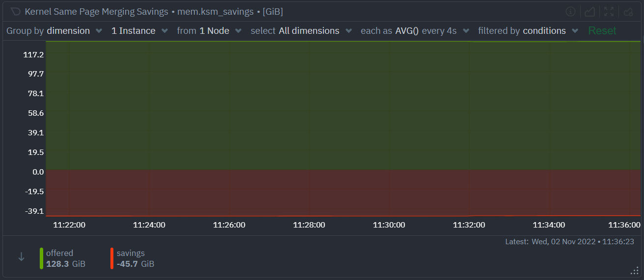Open the chart information icon
Image resolution: width=644 pixels, height=280 pixels.
pyautogui.click(x=570, y=11)
